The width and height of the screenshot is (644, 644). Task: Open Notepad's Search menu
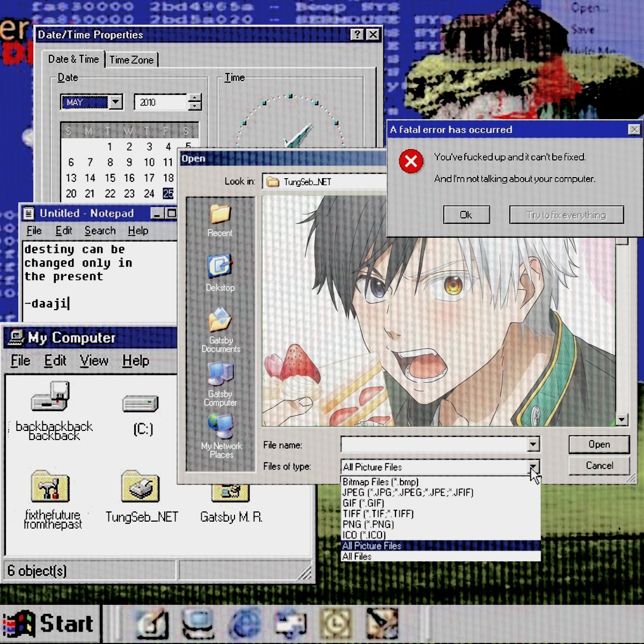tap(100, 231)
